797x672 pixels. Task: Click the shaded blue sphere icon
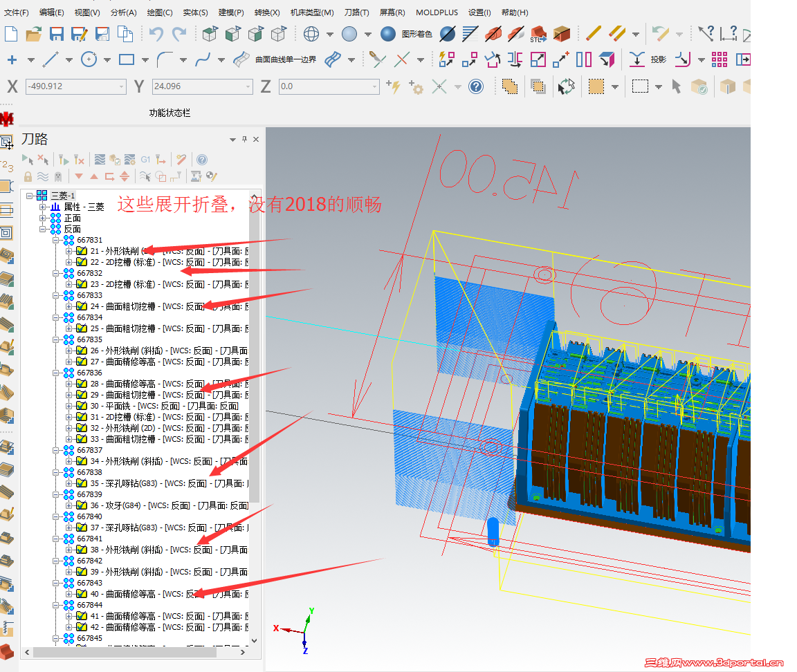388,34
